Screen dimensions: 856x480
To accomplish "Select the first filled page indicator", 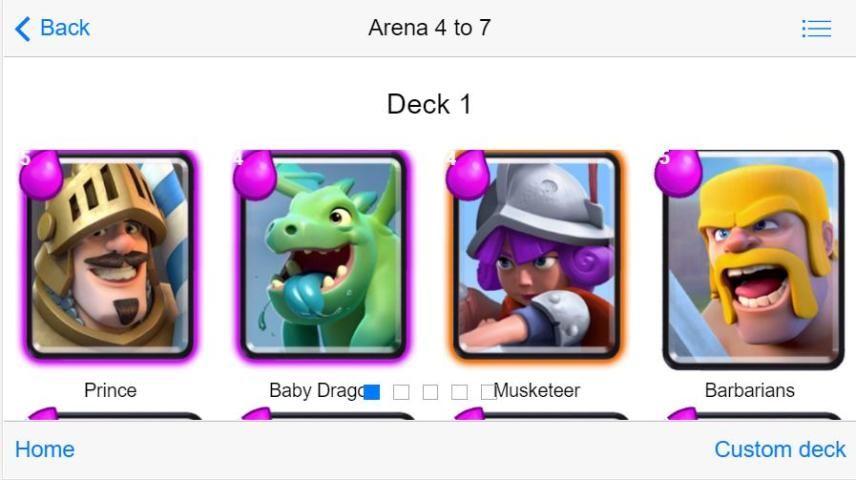I will coord(372,392).
